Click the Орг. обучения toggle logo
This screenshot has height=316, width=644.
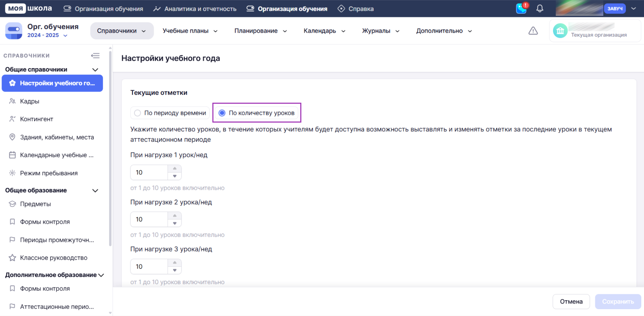point(14,31)
